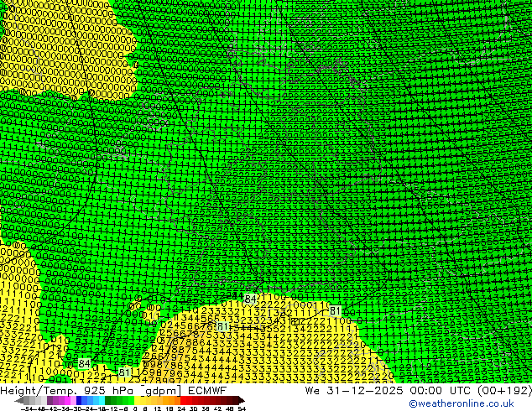The width and height of the screenshot is (532, 411).
Task: Click the rightmost 81 contour label
Action: point(335,310)
